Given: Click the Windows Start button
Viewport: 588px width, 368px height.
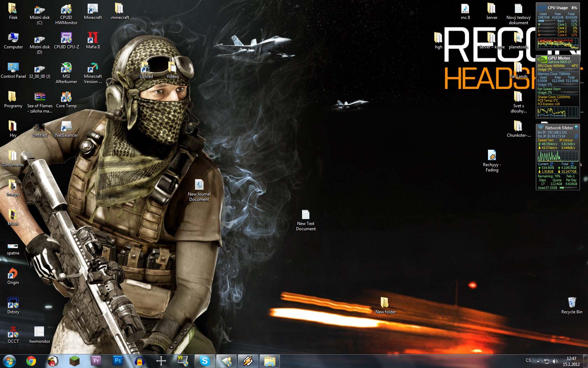Looking at the screenshot, I should tap(9, 361).
